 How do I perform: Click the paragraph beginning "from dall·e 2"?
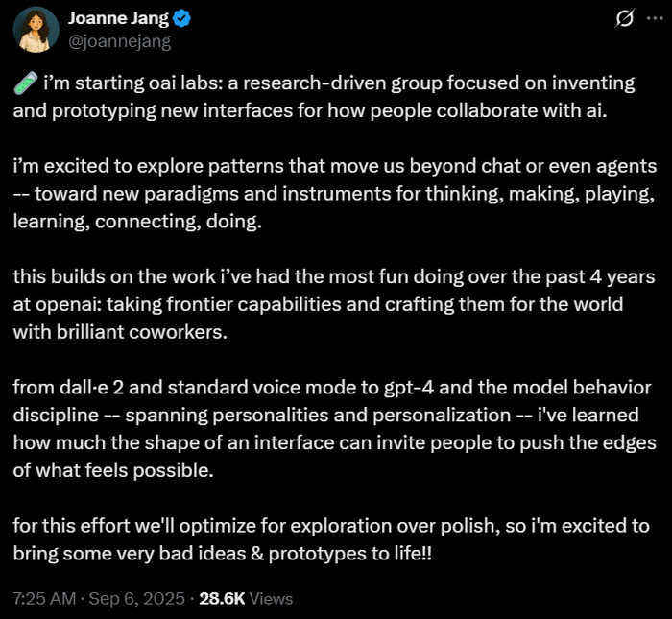click(x=334, y=429)
